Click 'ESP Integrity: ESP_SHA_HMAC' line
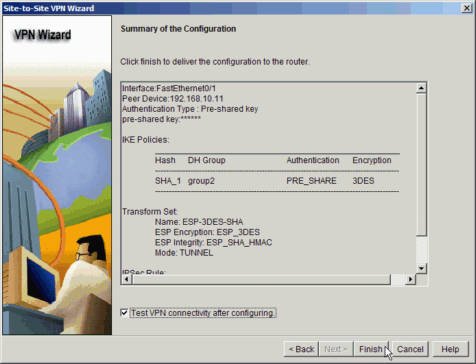The width and height of the screenshot is (476, 364). click(213, 242)
